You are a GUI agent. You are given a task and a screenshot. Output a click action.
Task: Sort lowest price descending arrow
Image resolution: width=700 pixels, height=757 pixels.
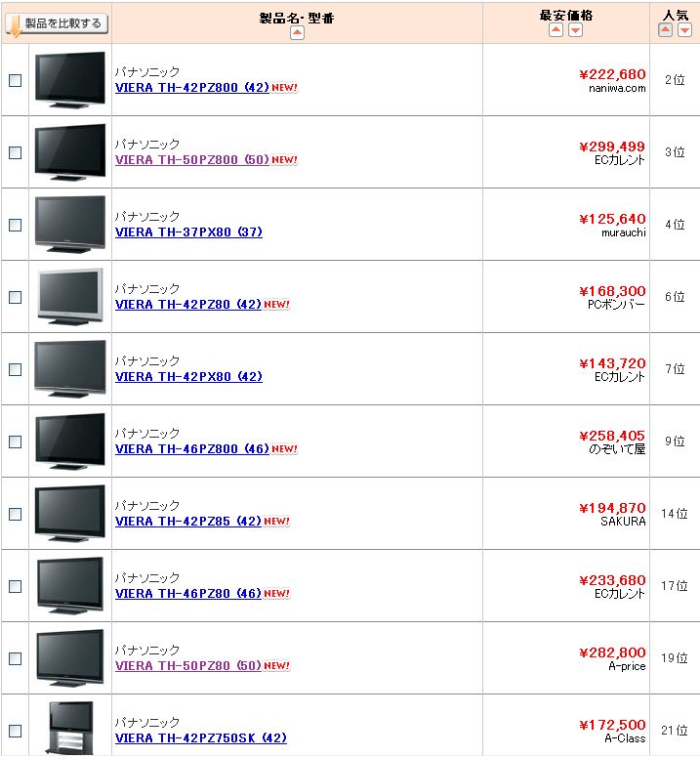tap(575, 30)
